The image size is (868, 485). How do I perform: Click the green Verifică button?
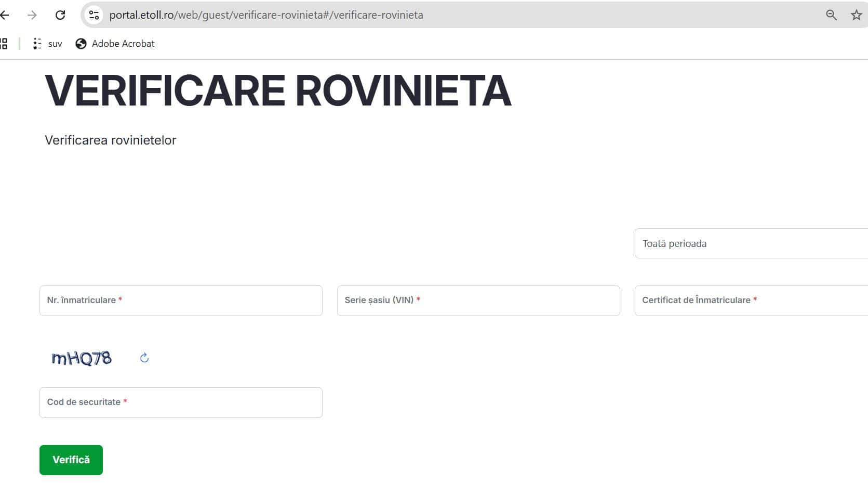click(71, 460)
